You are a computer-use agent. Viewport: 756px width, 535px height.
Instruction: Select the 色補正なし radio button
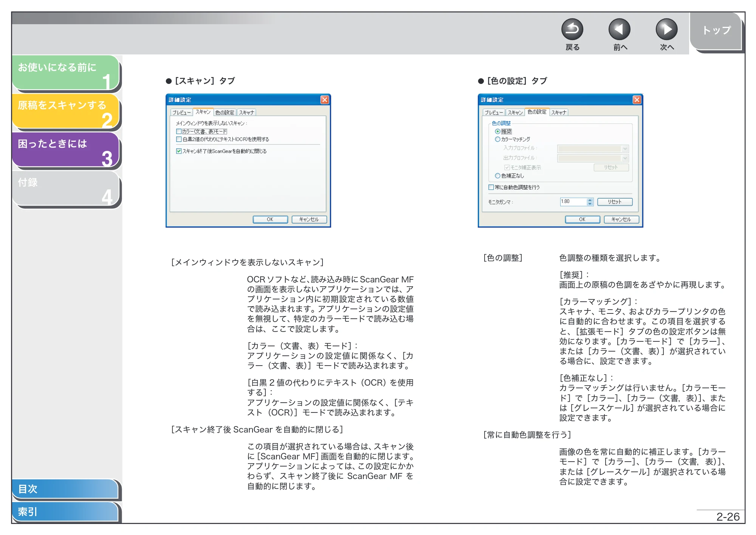pyautogui.click(x=497, y=176)
